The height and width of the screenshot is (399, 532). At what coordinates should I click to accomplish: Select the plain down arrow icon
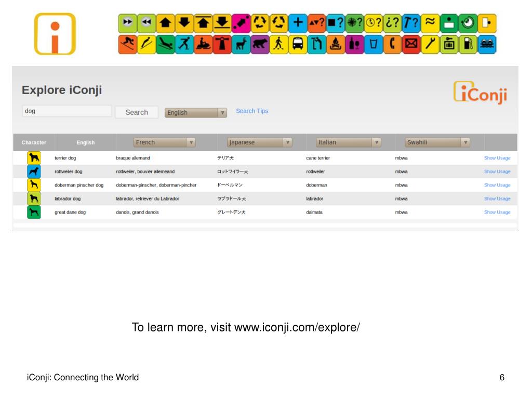[x=184, y=23]
